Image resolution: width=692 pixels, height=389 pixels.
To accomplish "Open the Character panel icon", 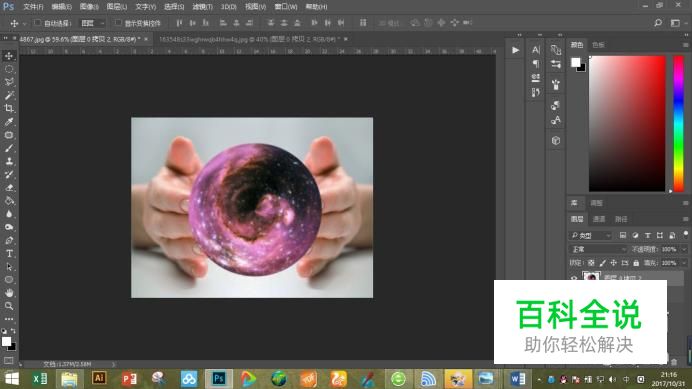I will click(x=536, y=50).
